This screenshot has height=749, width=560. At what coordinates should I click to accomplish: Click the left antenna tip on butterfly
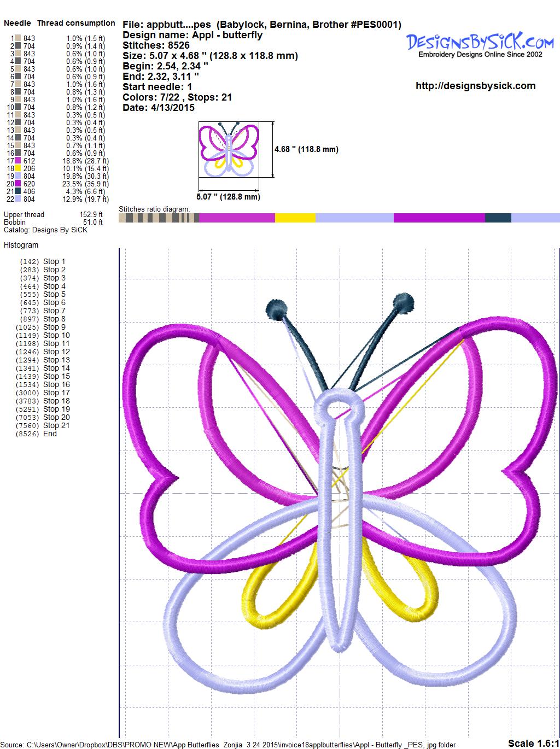click(x=276, y=308)
